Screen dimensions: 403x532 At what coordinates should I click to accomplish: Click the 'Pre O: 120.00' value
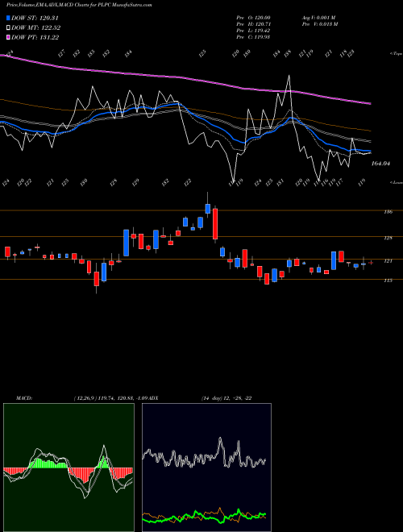tap(253, 18)
